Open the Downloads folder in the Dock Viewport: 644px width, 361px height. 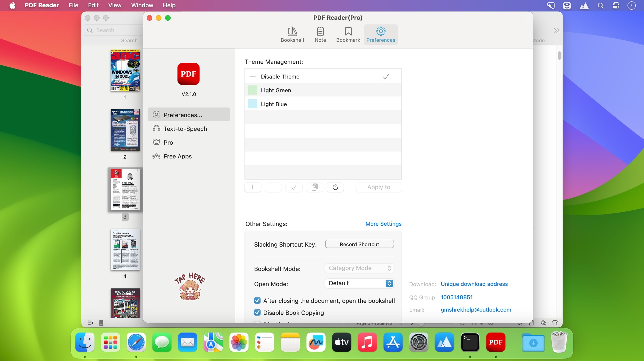pyautogui.click(x=533, y=342)
